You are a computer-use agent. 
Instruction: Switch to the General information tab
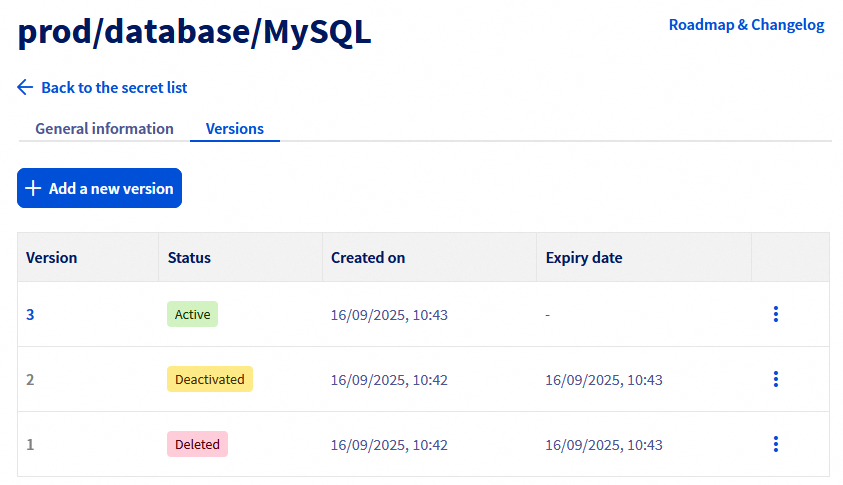104,129
